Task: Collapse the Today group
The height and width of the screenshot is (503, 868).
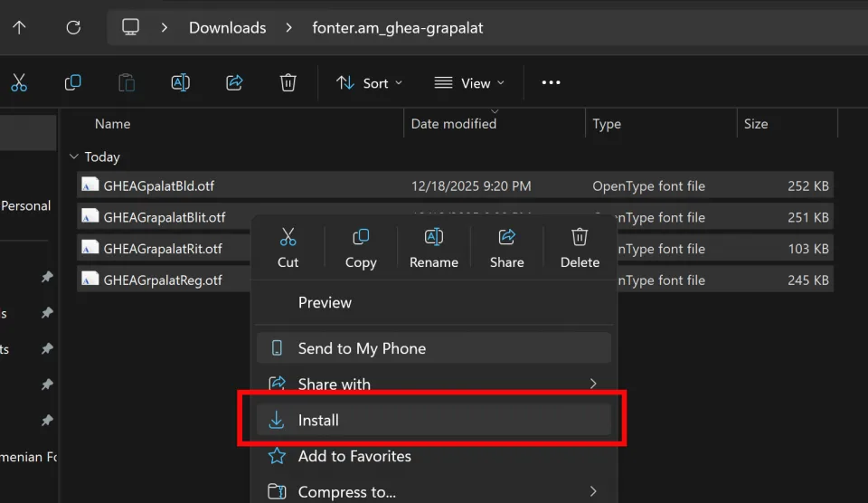Action: (x=73, y=157)
